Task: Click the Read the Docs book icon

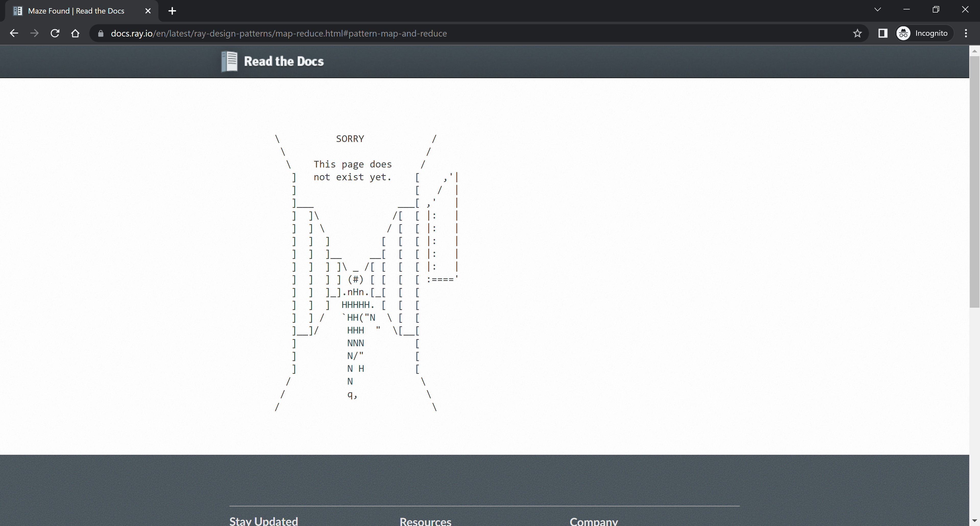Action: pyautogui.click(x=229, y=61)
